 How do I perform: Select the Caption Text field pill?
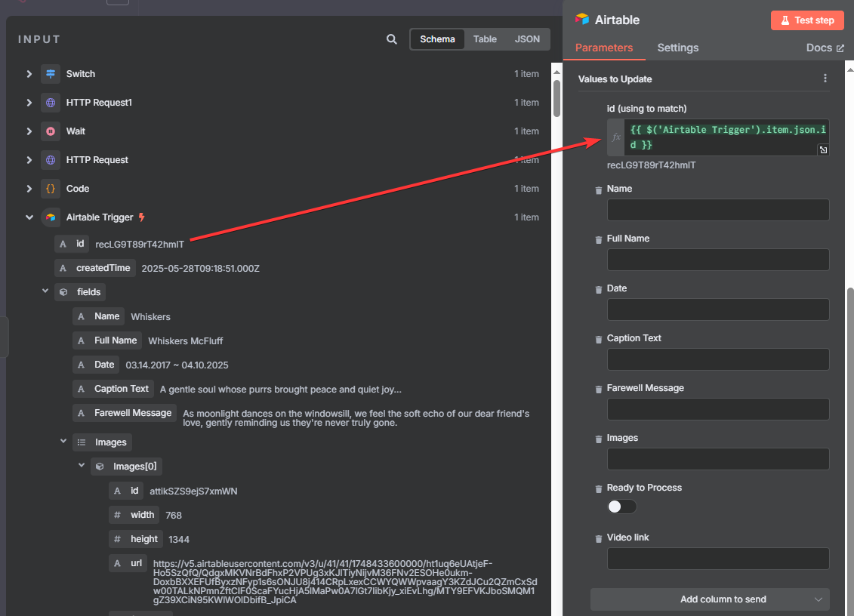pos(113,389)
